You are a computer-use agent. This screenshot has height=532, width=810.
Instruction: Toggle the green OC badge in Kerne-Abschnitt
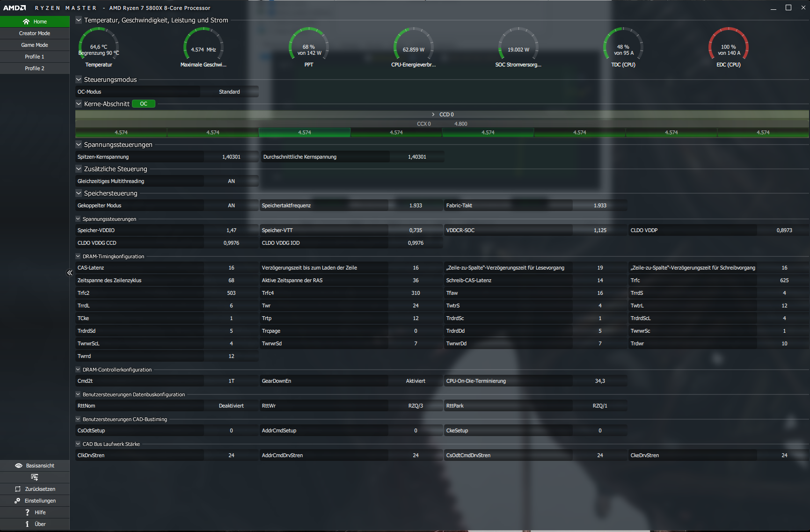[144, 104]
